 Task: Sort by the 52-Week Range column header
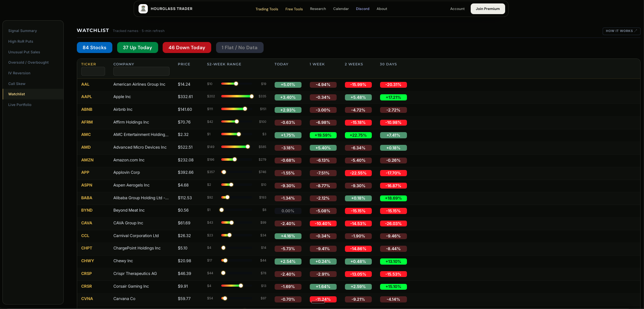pos(224,64)
